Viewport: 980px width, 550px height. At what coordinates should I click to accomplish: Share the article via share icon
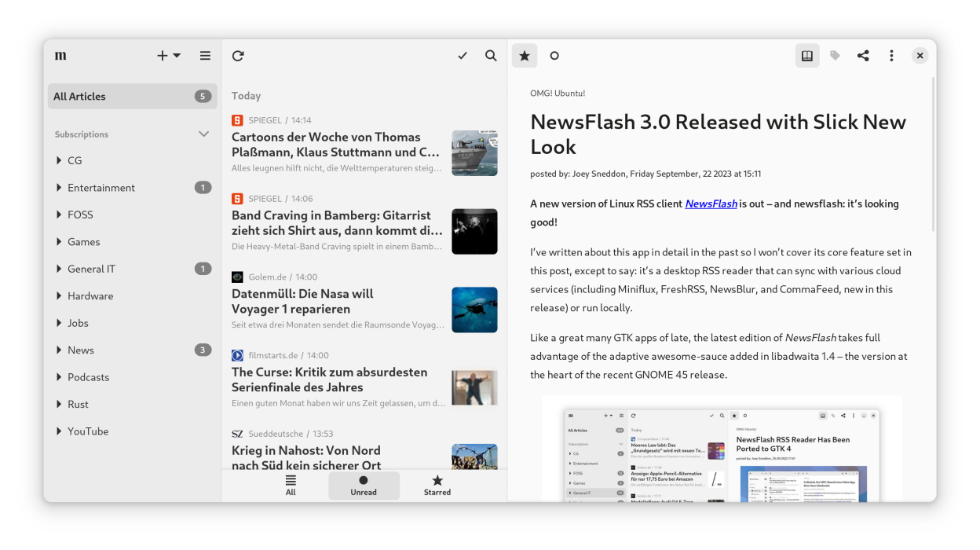(x=863, y=56)
